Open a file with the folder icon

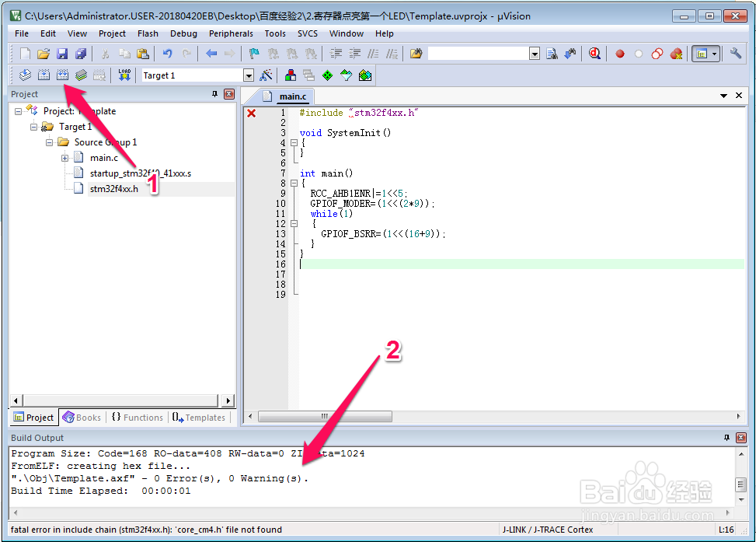[x=44, y=54]
